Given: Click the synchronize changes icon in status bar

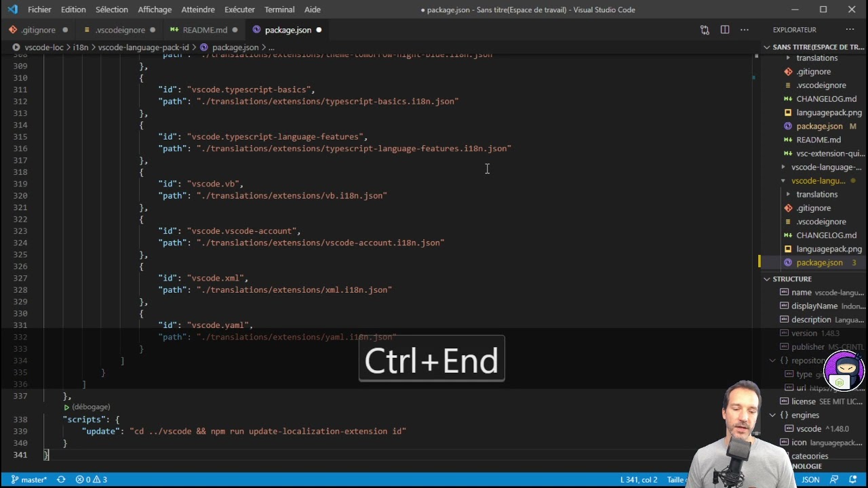Looking at the screenshot, I should (x=61, y=479).
